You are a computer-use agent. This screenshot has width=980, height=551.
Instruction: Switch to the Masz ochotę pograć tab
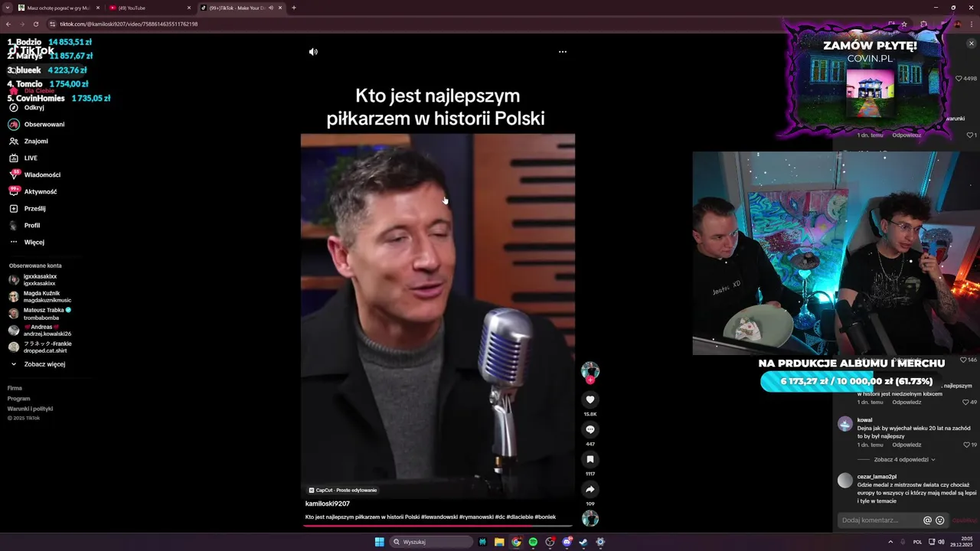(x=58, y=8)
